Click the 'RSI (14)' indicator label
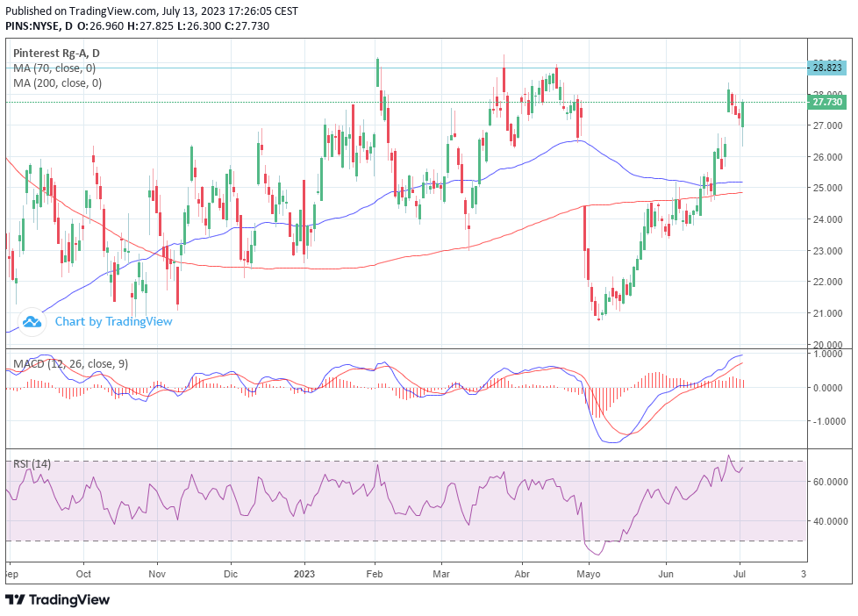Image resolution: width=858 pixels, height=616 pixels. [32, 464]
